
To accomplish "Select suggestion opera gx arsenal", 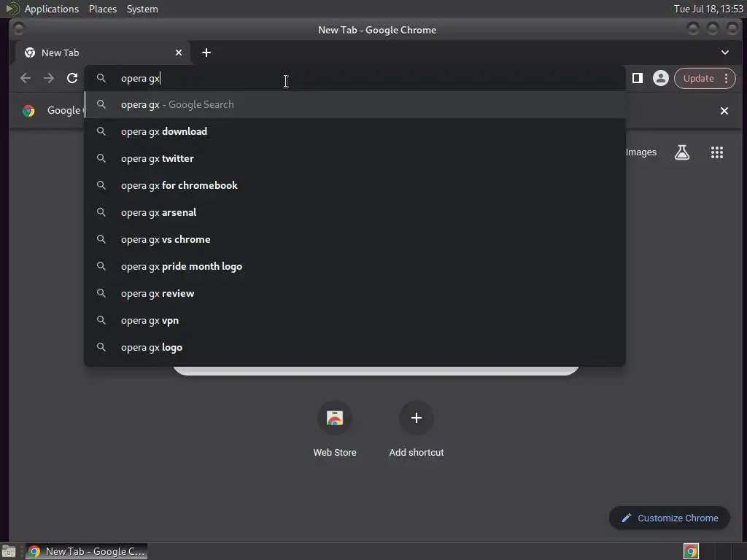I will (x=355, y=212).
